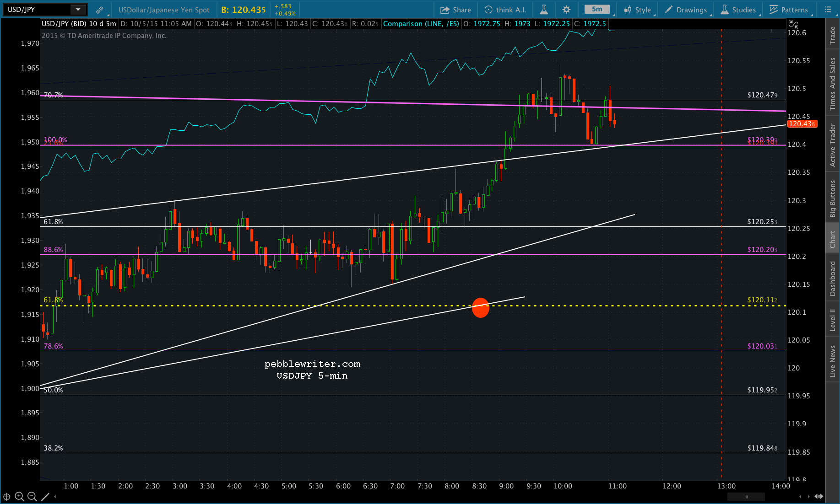Viewport: 840px width, 504px height.
Task: Open the flask quick study icon
Action: click(x=544, y=10)
